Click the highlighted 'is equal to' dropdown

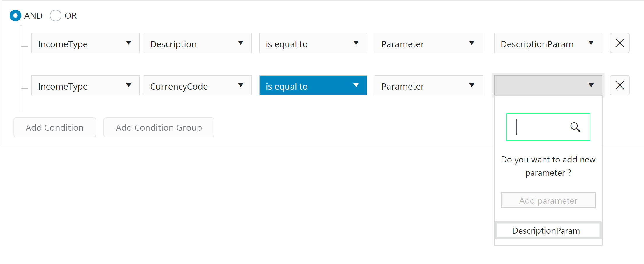pos(313,85)
